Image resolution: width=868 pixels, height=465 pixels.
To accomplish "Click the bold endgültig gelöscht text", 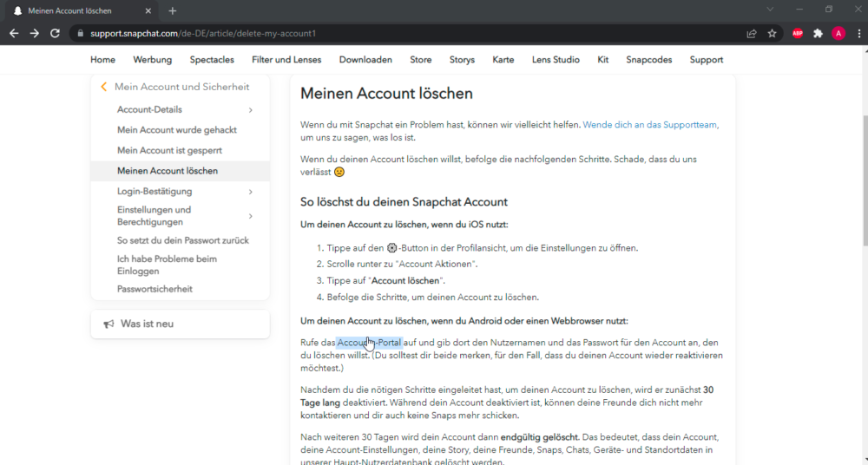I will click(540, 437).
